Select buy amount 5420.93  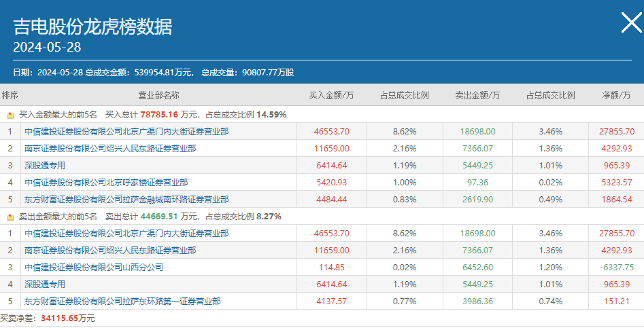(332, 183)
